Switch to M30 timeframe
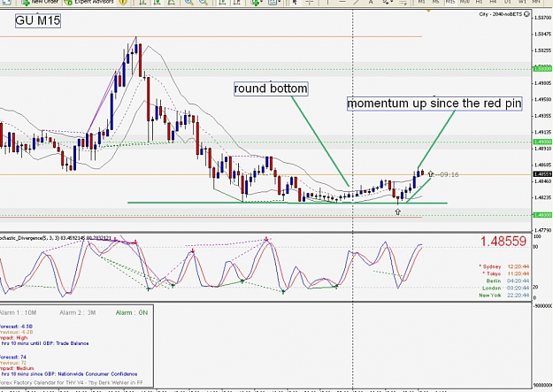The height and width of the screenshot is (392, 553). pyautogui.click(x=465, y=2)
